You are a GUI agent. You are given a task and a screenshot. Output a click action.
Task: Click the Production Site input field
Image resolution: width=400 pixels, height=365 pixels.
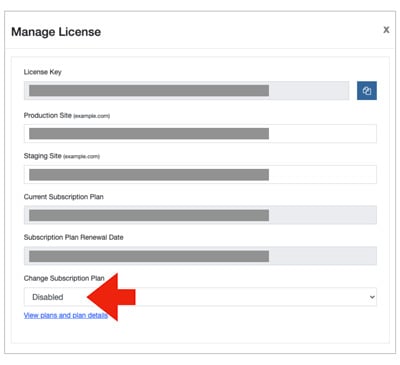click(200, 134)
